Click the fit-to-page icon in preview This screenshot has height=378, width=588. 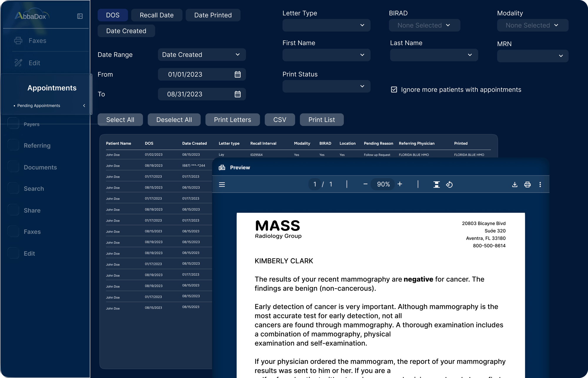tap(437, 185)
